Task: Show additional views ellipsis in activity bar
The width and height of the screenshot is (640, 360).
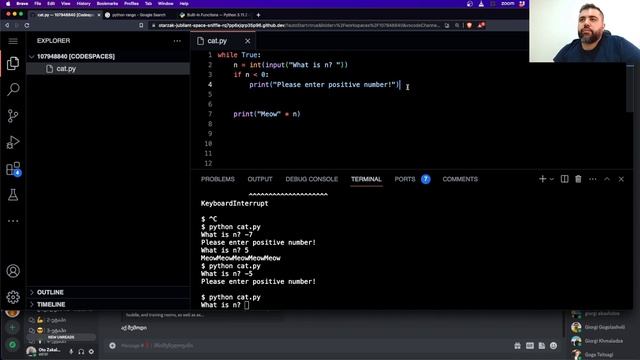Action: (13, 221)
